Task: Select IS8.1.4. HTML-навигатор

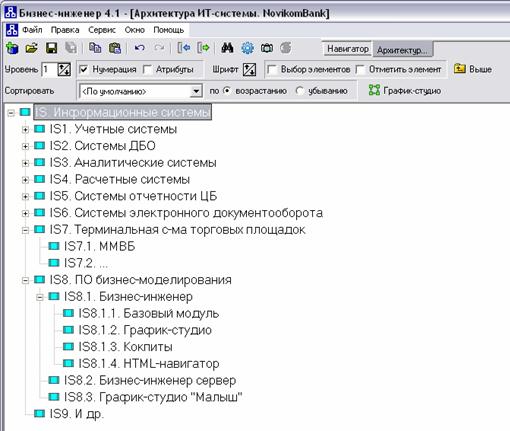Action: pyautogui.click(x=149, y=363)
